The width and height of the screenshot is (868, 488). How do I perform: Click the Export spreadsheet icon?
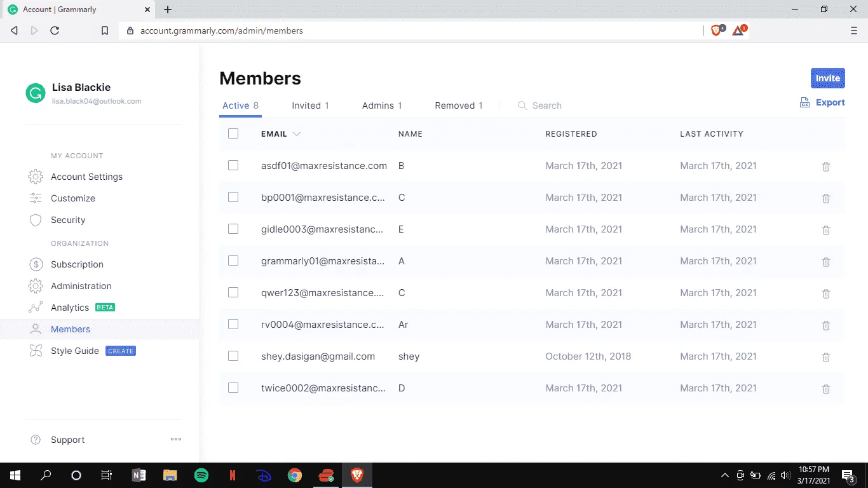[x=804, y=102]
